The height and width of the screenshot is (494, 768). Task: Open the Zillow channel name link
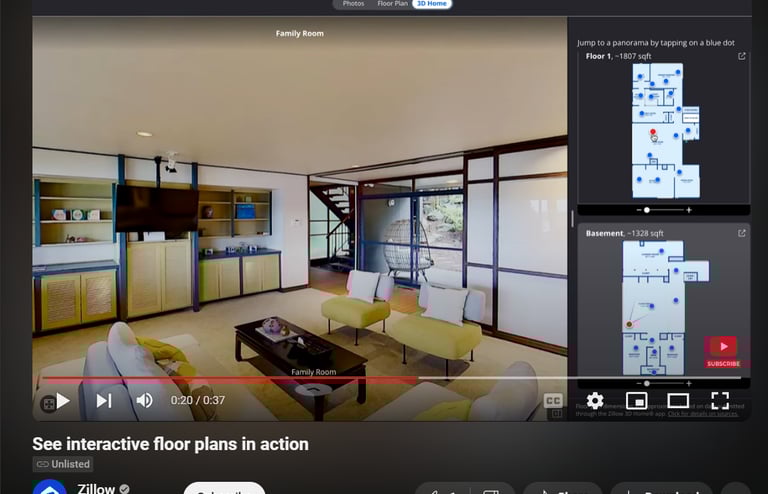point(96,489)
